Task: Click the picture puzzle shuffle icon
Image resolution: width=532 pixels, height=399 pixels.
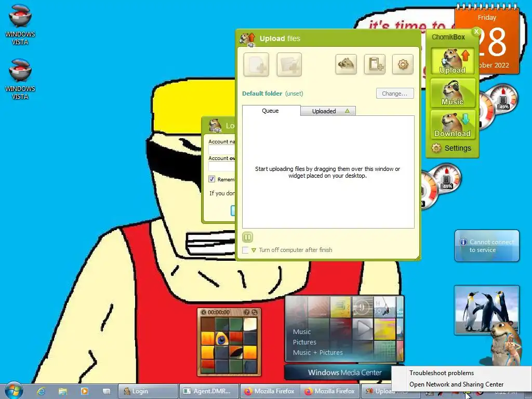Action: (x=255, y=312)
